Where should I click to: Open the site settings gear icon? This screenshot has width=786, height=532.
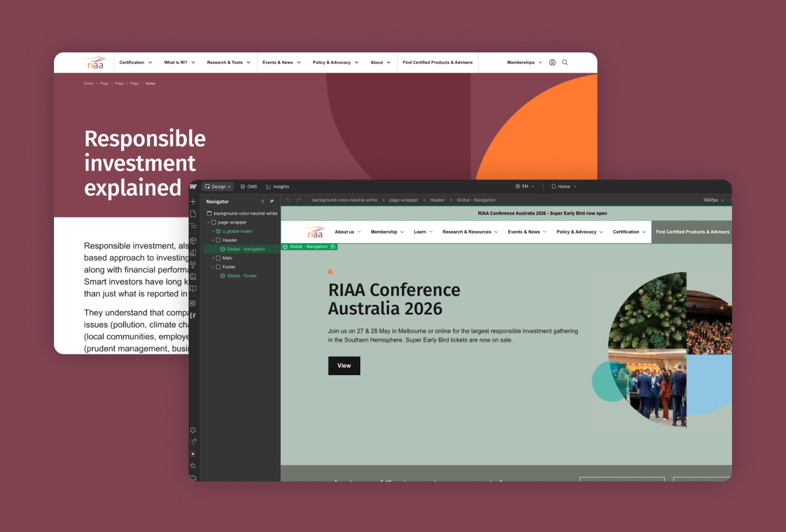point(193,430)
